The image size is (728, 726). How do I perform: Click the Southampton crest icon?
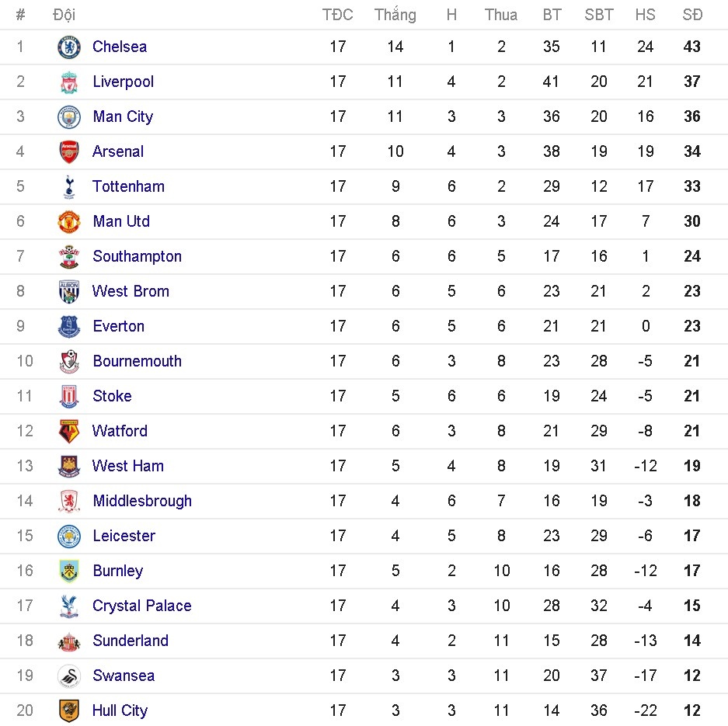coord(69,257)
